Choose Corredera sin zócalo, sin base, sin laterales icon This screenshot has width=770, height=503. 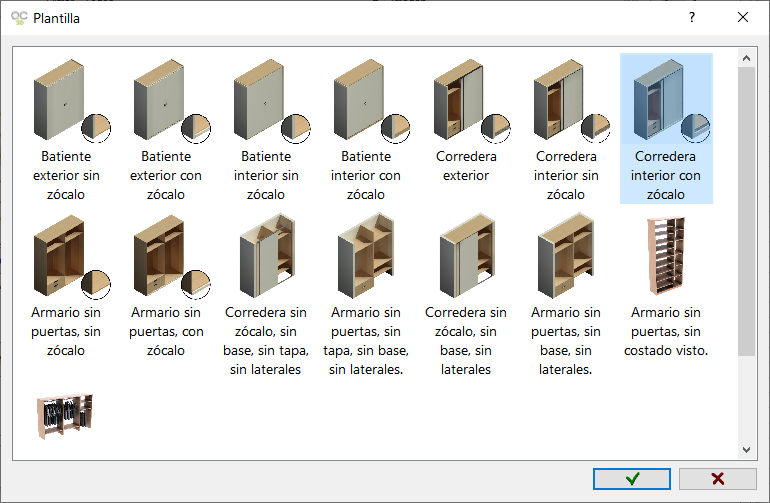pyautogui.click(x=468, y=255)
